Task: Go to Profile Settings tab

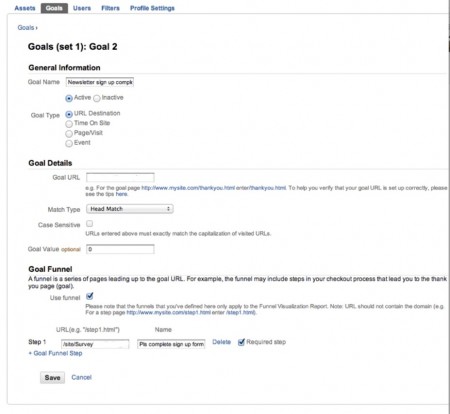Action: (152, 8)
